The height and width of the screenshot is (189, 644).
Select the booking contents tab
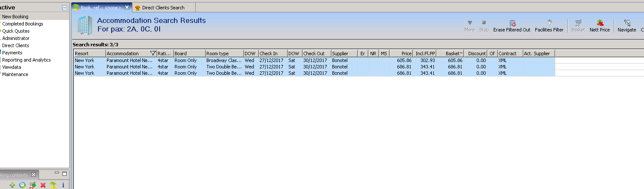point(14,175)
